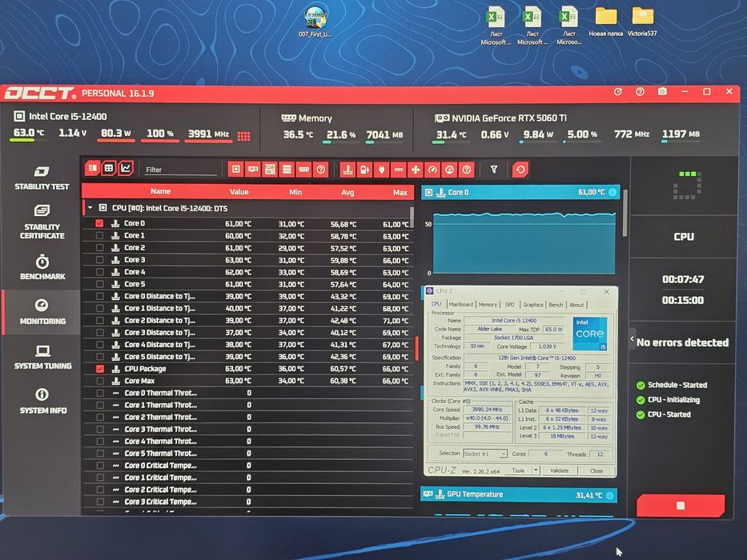Switch to CPU-Z About tab

576,305
